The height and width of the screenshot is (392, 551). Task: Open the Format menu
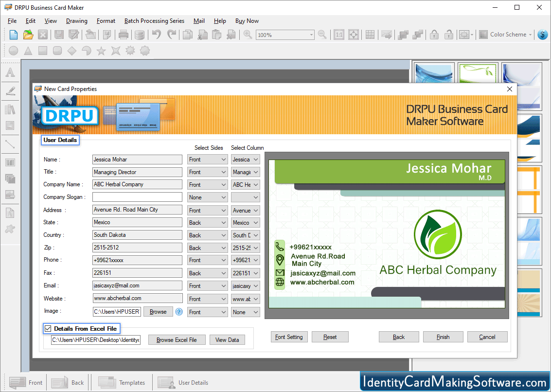106,21
